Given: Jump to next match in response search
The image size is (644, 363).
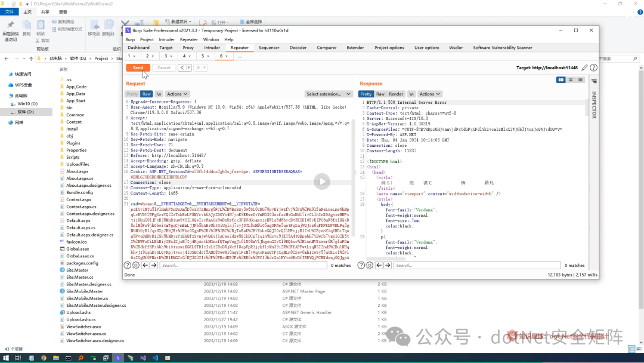Looking at the screenshot, I should point(388,266).
